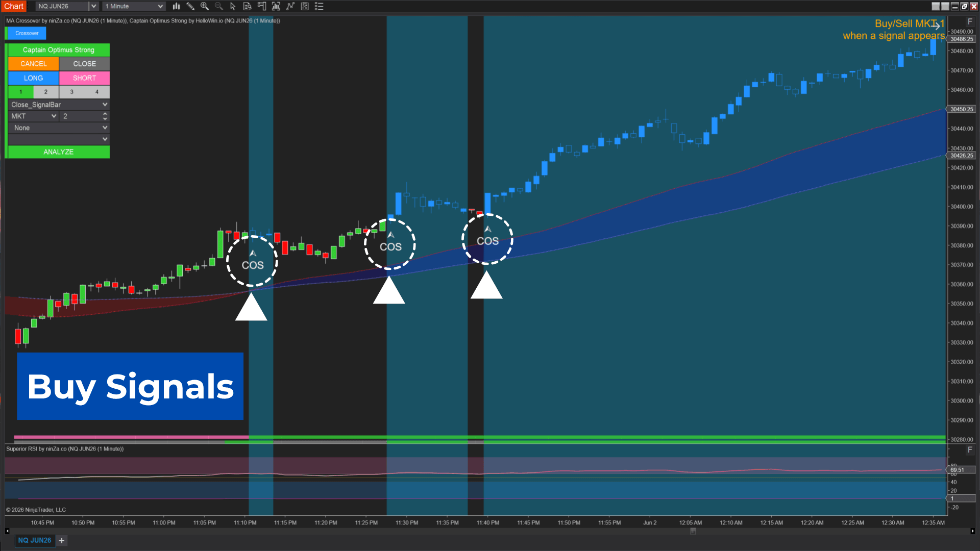980x551 pixels.
Task: Click the zoom in magnifier icon
Action: click(x=205, y=6)
